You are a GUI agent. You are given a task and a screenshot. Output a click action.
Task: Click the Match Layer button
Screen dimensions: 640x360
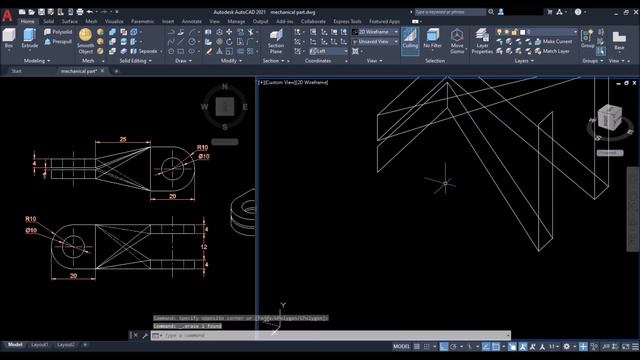pyautogui.click(x=552, y=51)
